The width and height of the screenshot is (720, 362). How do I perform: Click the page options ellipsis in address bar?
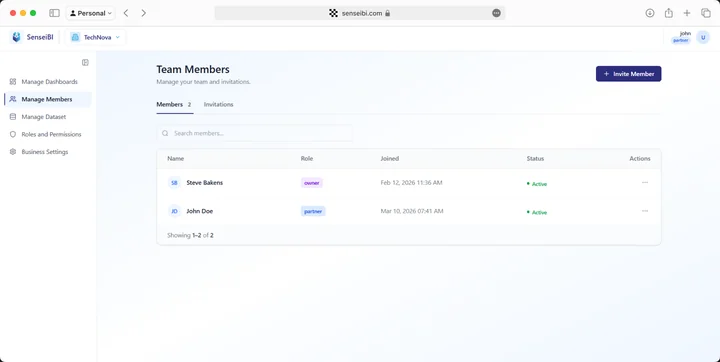coord(496,13)
